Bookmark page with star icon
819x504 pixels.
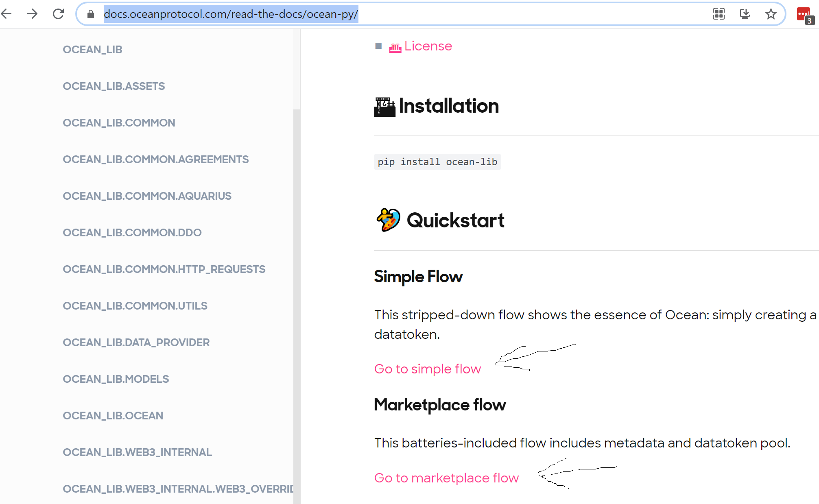click(x=771, y=14)
